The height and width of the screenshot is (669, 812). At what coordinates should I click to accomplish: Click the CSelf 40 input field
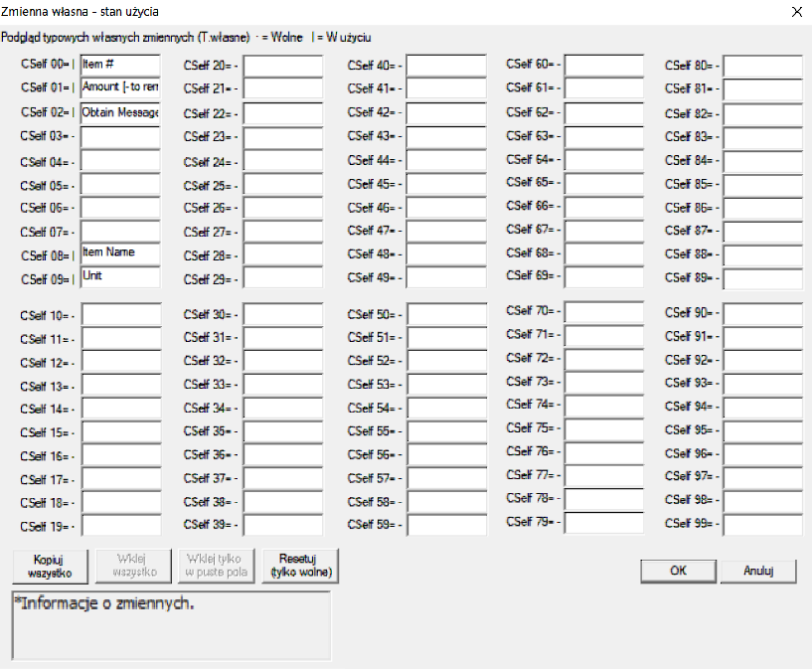click(x=446, y=67)
